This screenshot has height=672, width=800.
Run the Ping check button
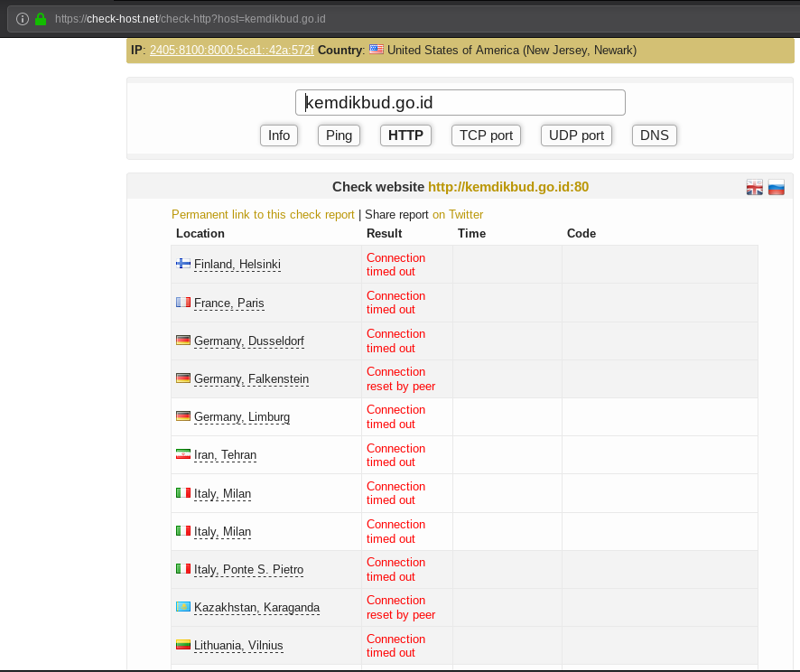point(339,135)
